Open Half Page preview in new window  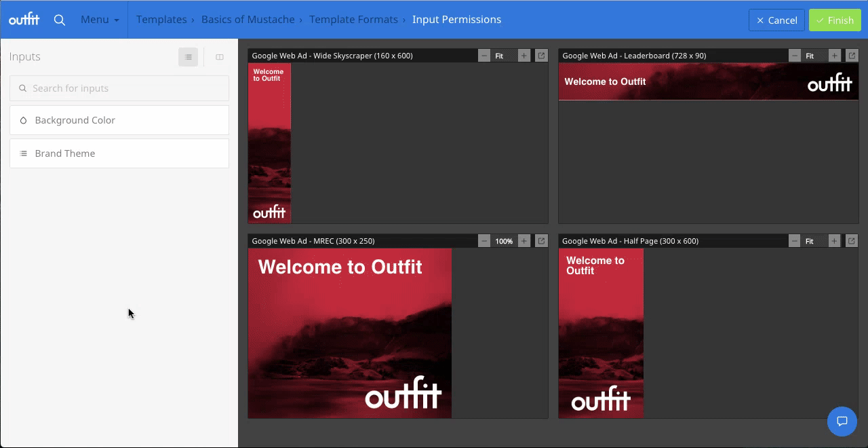pos(852,241)
